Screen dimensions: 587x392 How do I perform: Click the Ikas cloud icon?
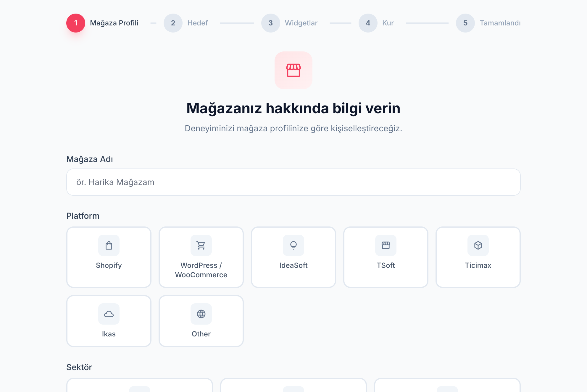pos(109,314)
